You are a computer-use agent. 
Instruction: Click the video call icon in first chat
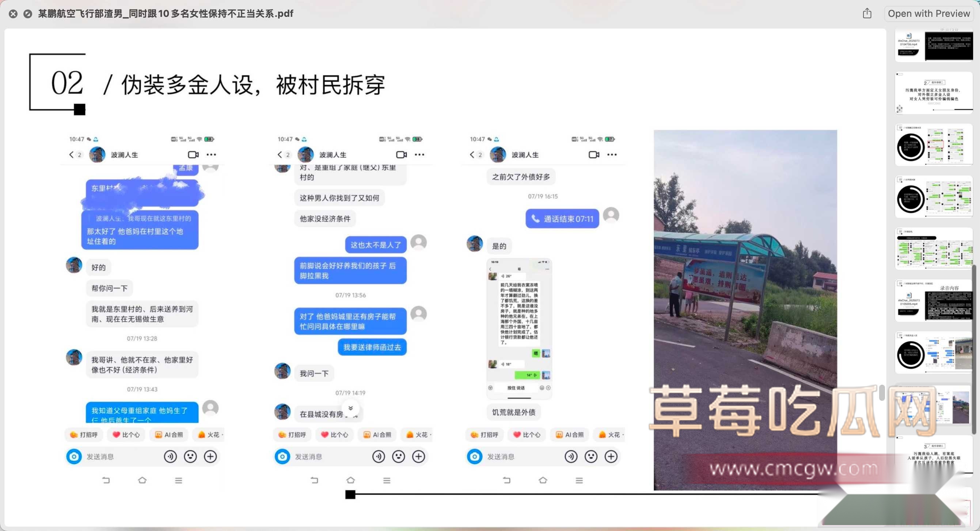(x=193, y=155)
